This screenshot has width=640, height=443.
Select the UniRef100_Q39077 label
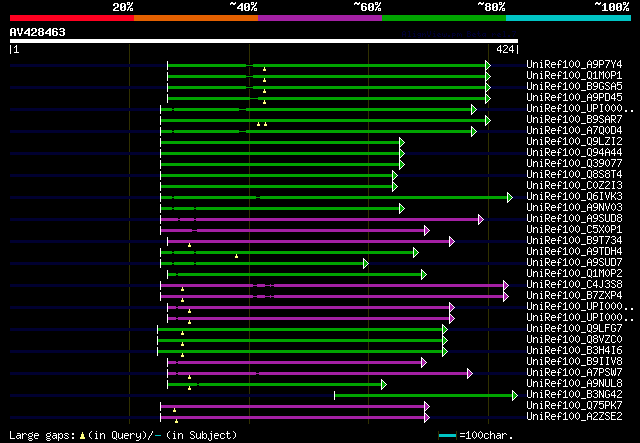(574, 164)
